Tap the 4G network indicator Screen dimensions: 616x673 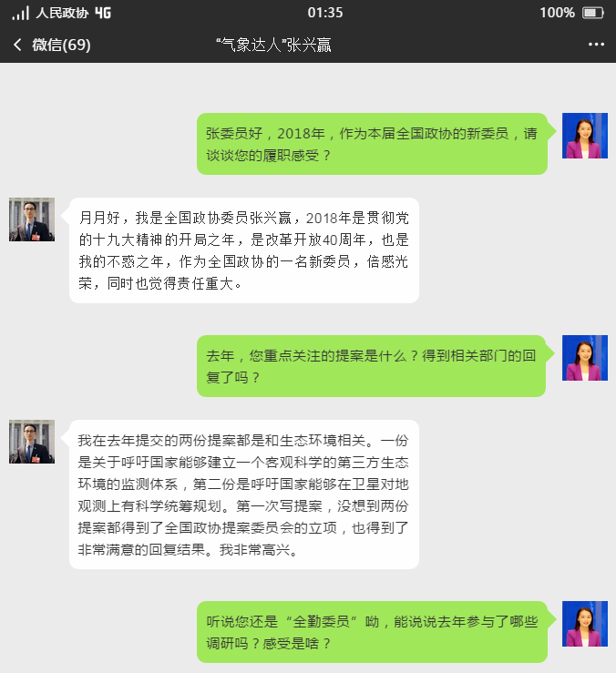(x=103, y=13)
